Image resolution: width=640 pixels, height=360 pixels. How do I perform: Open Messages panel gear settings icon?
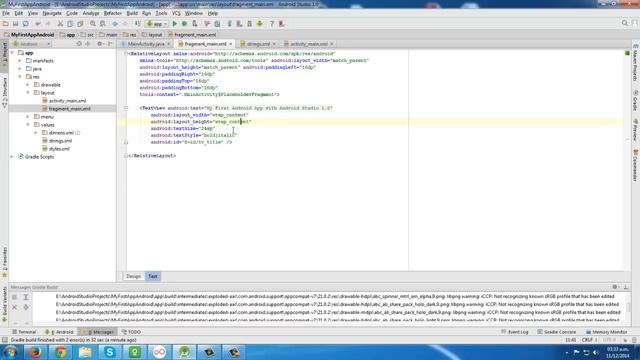tap(615, 287)
